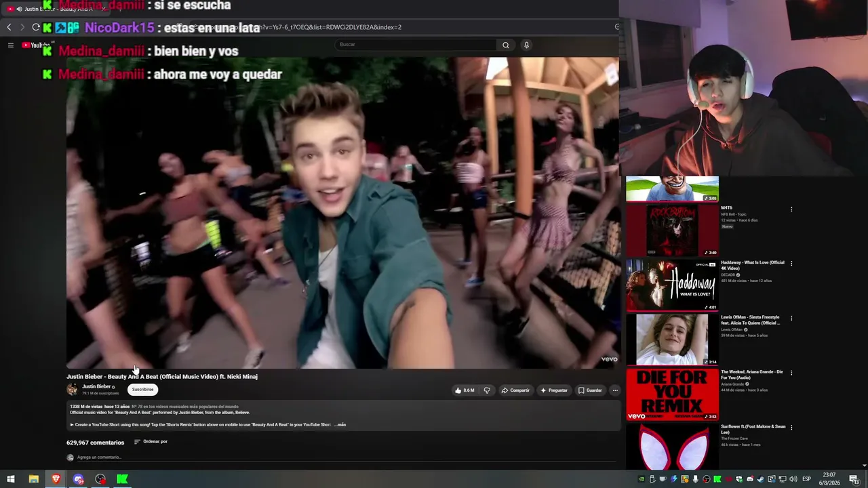Open File Explorer from the taskbar
868x488 pixels.
pyautogui.click(x=33, y=479)
